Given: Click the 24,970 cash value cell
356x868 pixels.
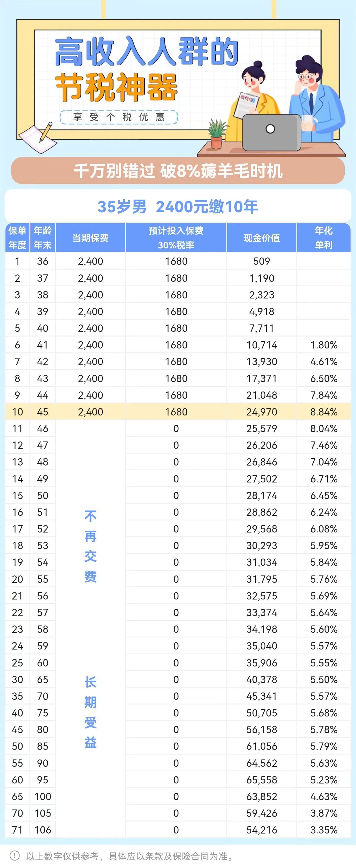Looking at the screenshot, I should click(x=261, y=412).
